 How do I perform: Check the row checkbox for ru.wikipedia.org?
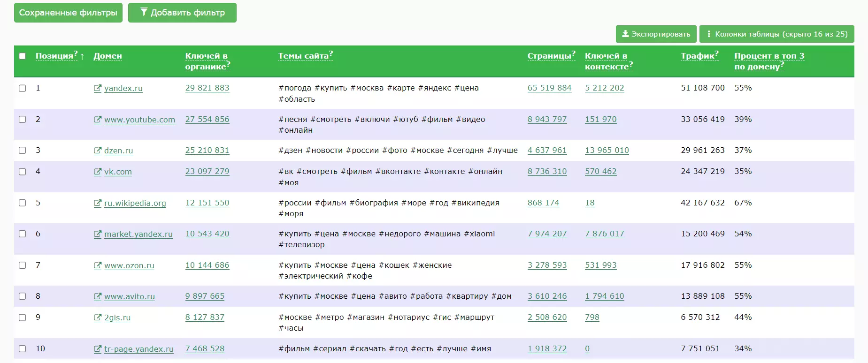point(22,203)
